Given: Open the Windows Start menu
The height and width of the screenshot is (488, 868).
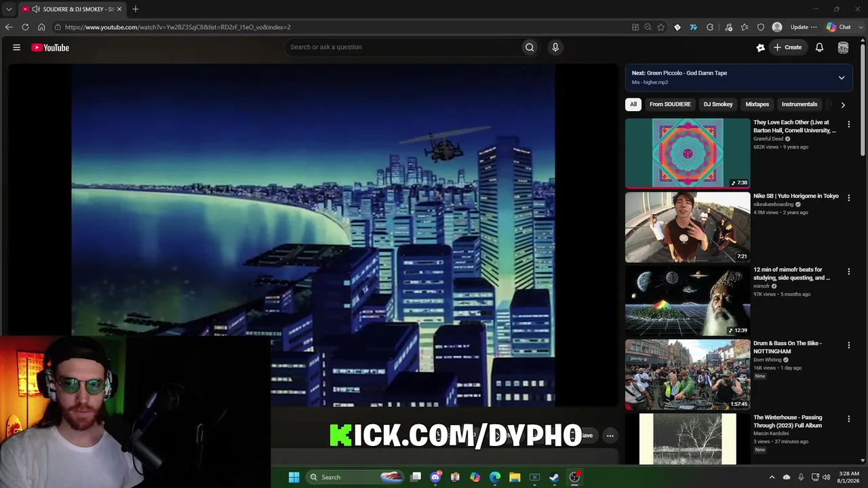Looking at the screenshot, I should [x=294, y=477].
